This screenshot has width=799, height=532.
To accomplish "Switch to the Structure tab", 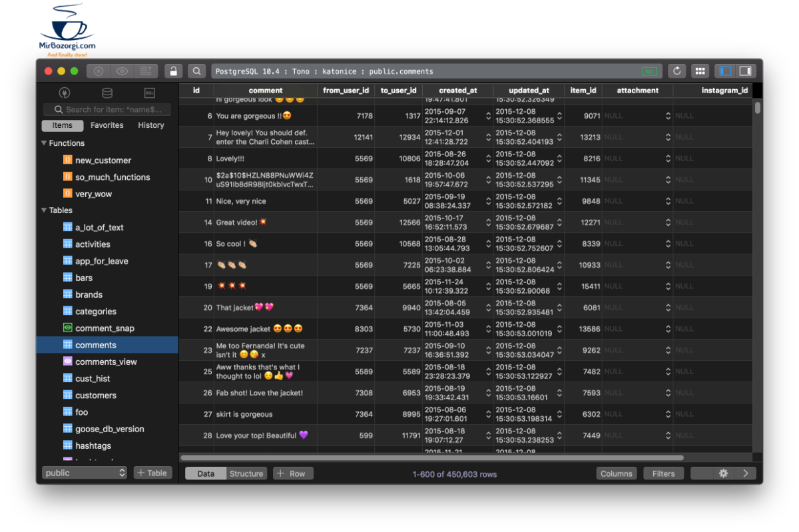I will (246, 473).
